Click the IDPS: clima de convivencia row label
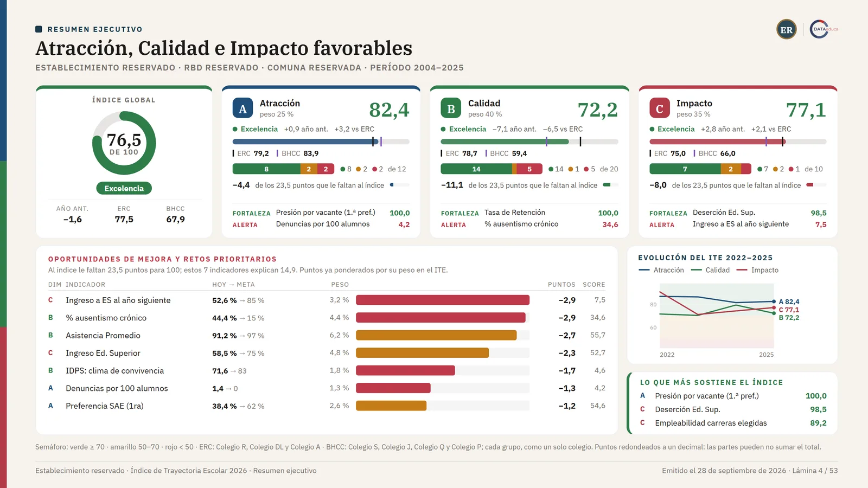 [x=114, y=371]
